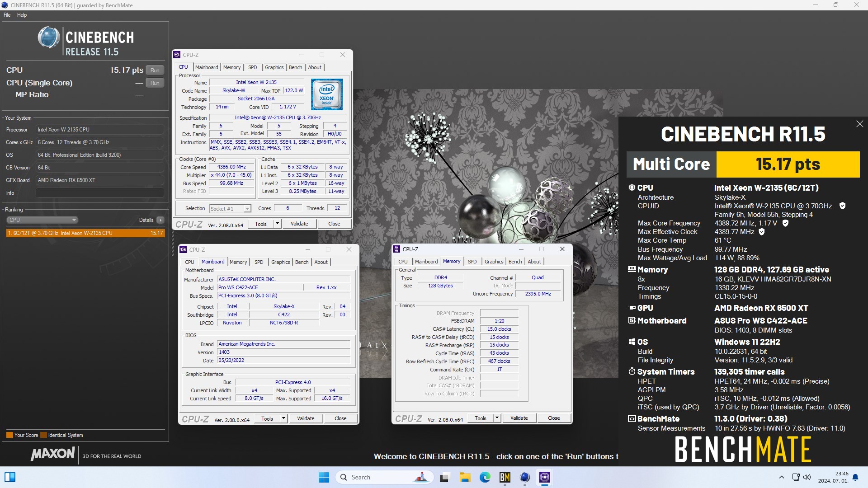868x488 pixels.
Task: Click Close button in top CPU-Z window
Action: (334, 224)
